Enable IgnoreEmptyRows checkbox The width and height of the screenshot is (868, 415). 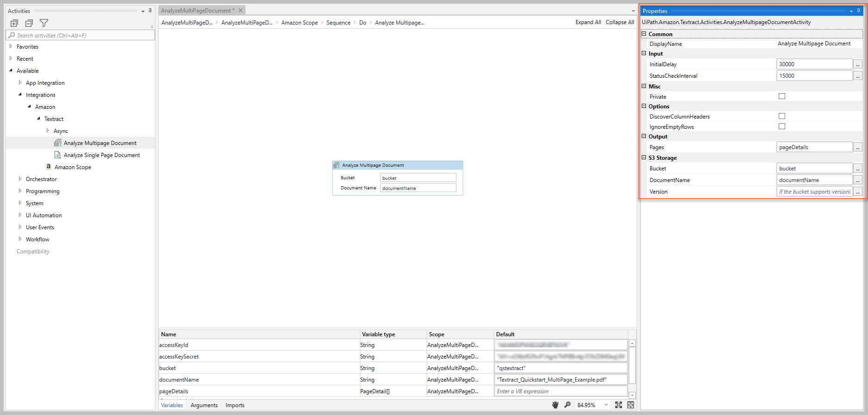(x=782, y=126)
